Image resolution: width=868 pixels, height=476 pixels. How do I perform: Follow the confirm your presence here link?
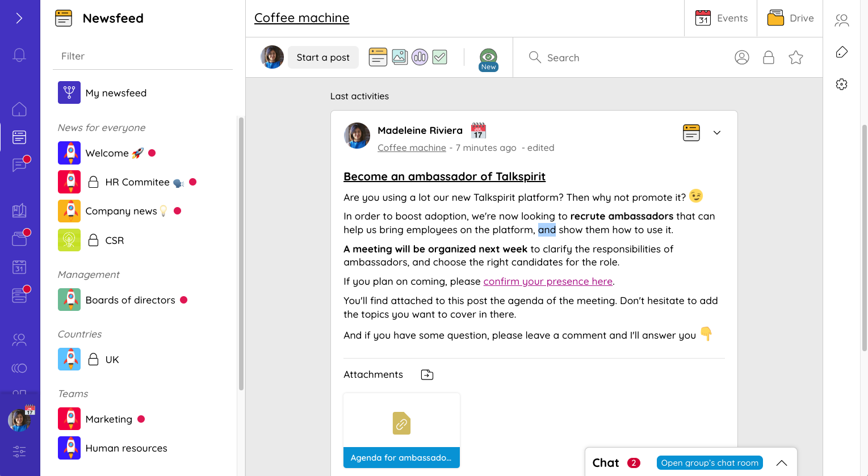point(548,281)
